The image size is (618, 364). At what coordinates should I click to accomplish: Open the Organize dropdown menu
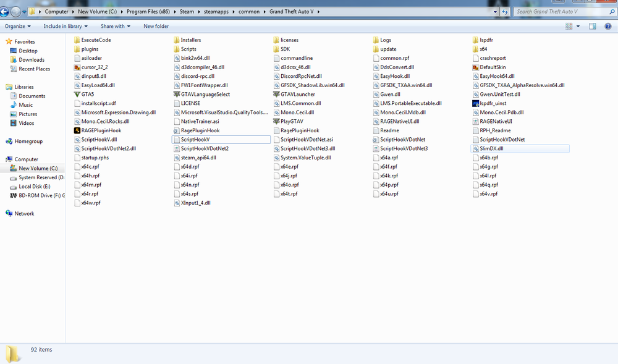pyautogui.click(x=17, y=27)
